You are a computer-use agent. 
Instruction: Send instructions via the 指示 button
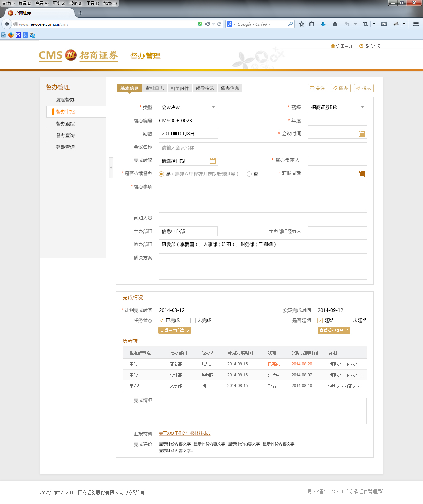point(364,88)
